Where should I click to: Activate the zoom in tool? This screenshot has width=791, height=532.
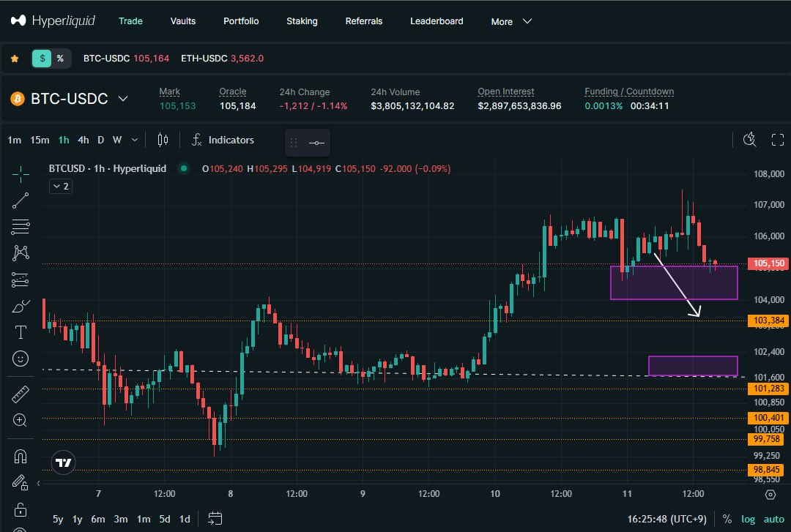click(21, 420)
